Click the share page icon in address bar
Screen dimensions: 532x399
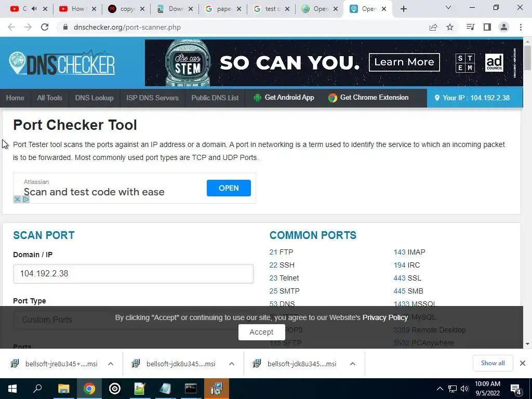coord(433,27)
